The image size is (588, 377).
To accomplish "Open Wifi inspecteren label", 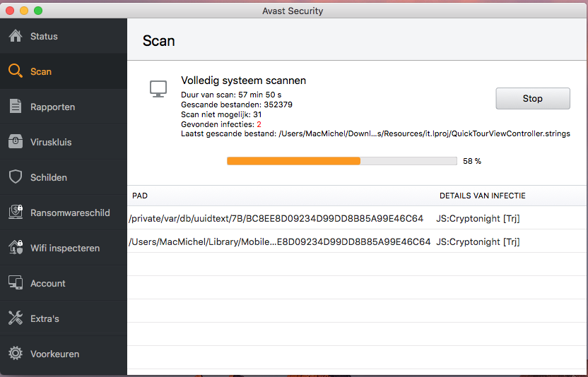I will pos(65,248).
